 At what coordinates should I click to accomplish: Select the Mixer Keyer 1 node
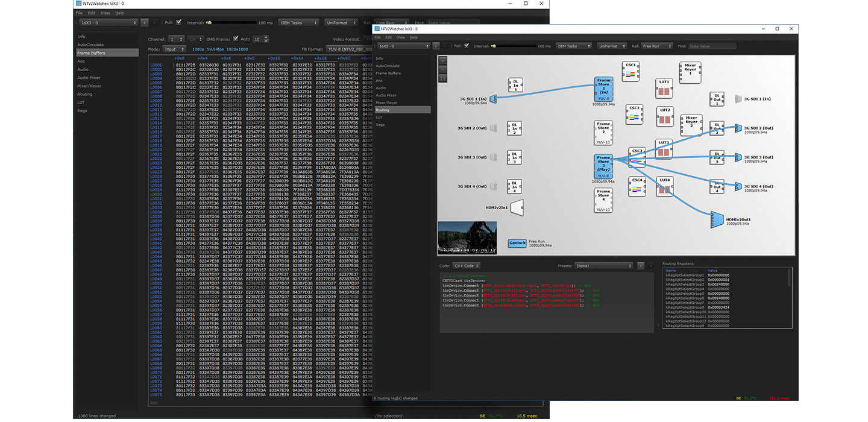(x=691, y=73)
